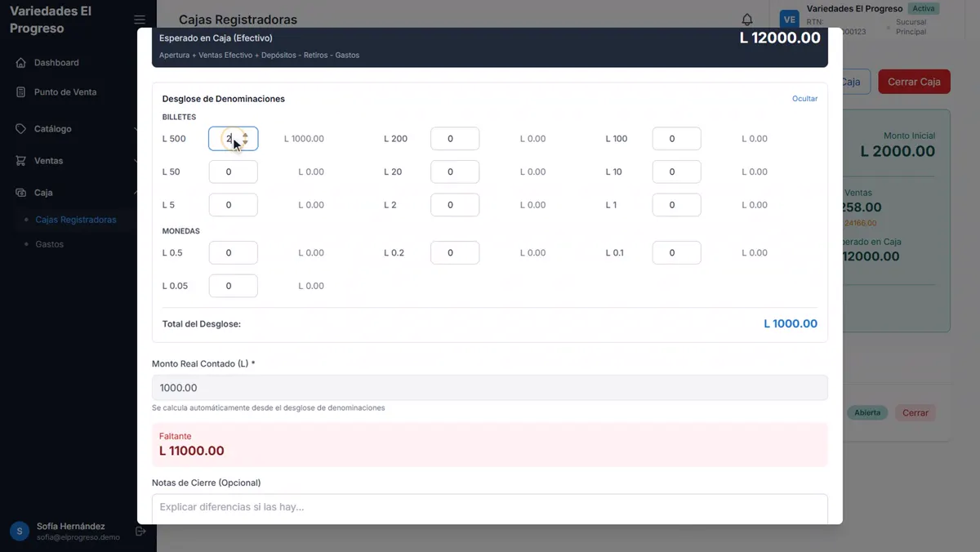The width and height of the screenshot is (980, 552).
Task: Click the Monto Real Contado field
Action: click(x=490, y=388)
